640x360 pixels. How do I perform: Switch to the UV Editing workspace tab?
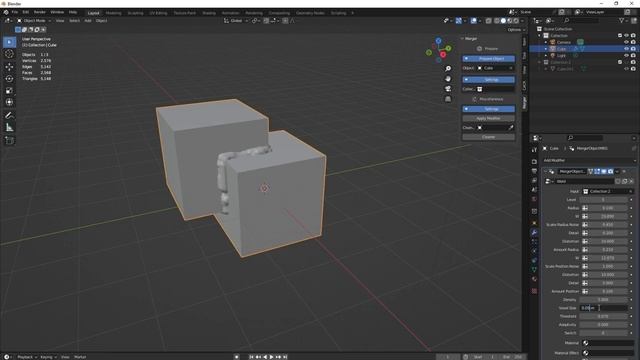tap(158, 13)
